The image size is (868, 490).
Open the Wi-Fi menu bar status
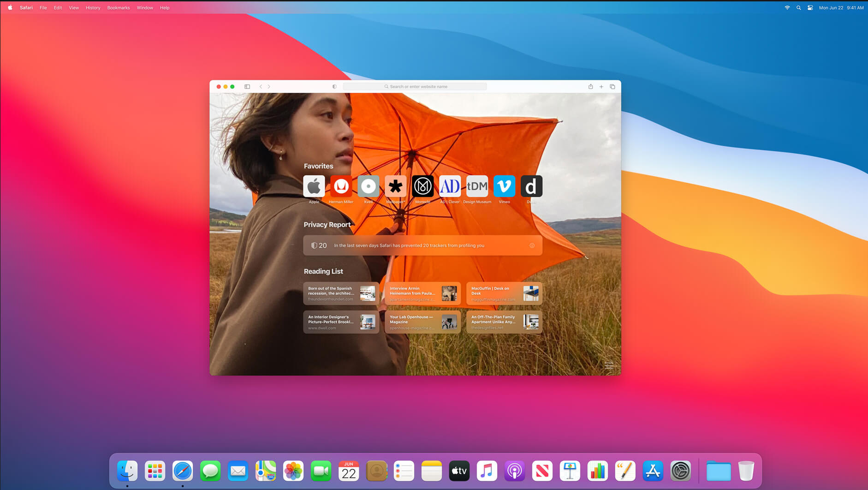(x=787, y=8)
